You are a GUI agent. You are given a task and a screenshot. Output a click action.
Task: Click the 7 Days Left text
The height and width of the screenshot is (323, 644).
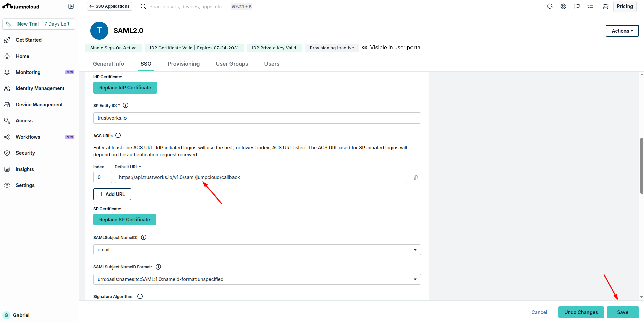pos(57,24)
